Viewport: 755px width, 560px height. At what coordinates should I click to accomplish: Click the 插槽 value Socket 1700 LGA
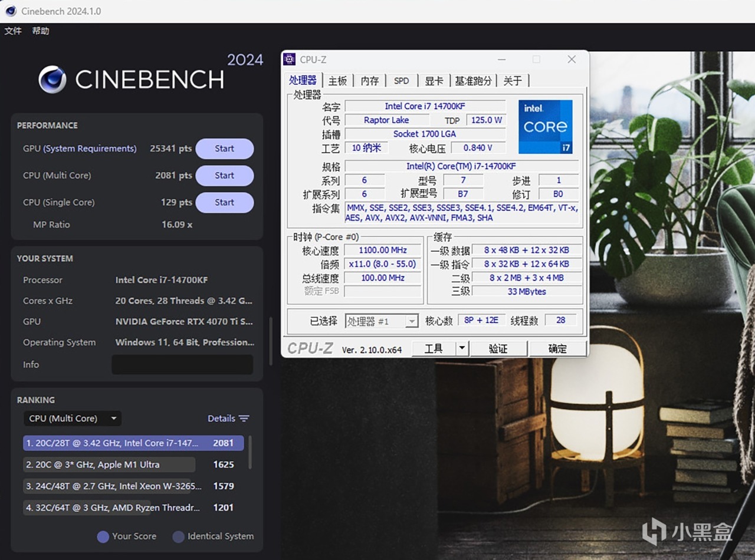[x=425, y=134]
